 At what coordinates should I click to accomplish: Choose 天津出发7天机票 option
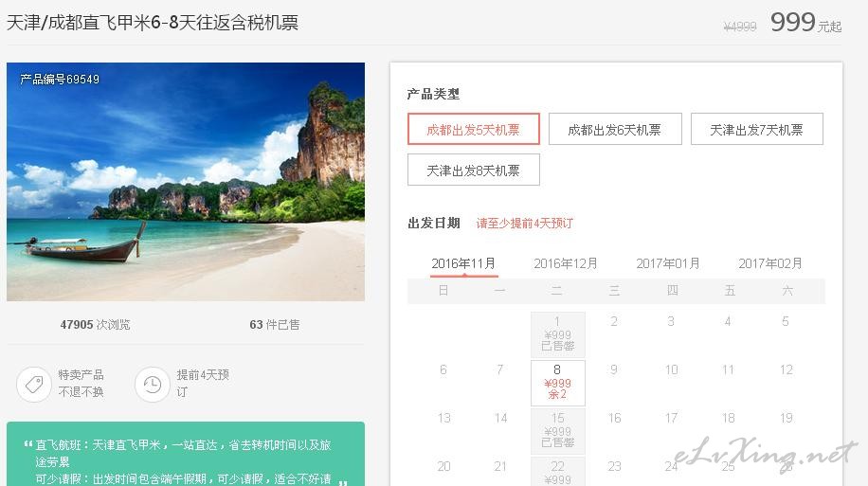tap(757, 130)
